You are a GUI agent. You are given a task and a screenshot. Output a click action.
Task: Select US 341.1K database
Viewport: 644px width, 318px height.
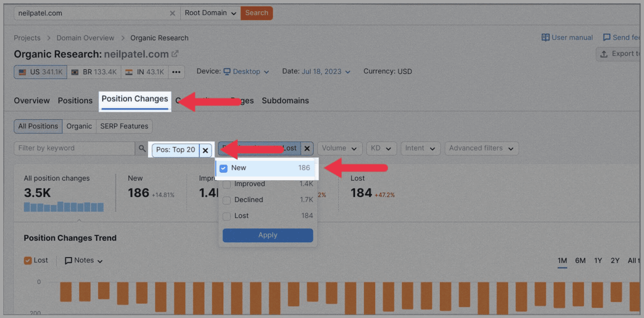41,72
